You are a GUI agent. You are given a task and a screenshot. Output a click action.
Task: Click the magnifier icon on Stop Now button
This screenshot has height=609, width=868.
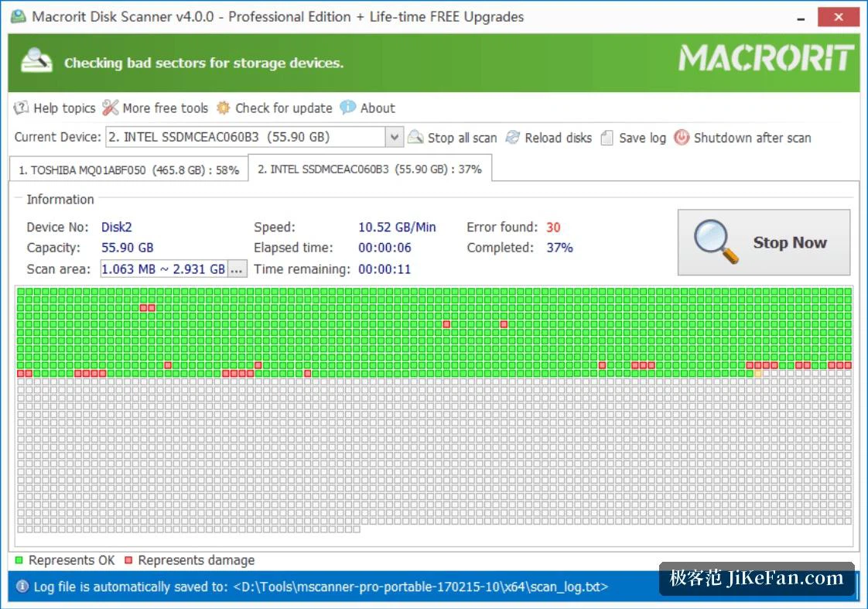click(x=716, y=242)
